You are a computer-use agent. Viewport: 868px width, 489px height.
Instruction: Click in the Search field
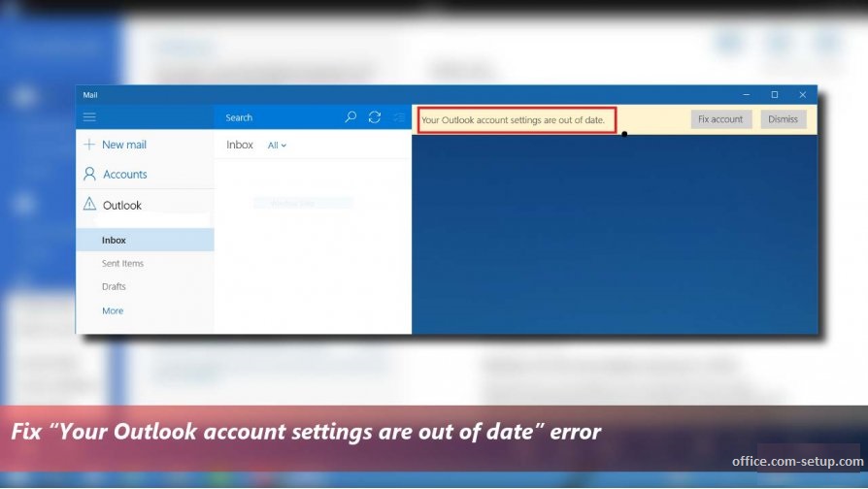click(x=280, y=117)
